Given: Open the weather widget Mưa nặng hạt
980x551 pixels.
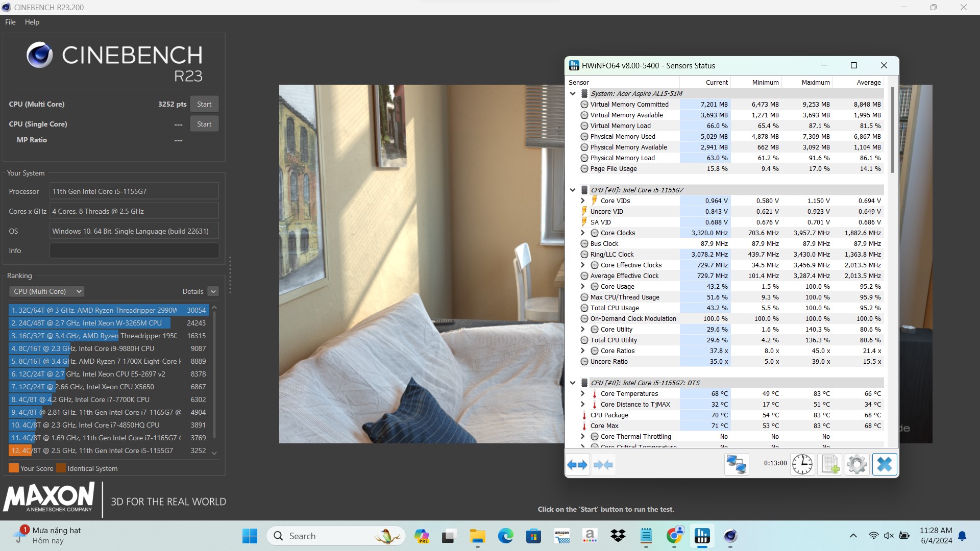Looking at the screenshot, I should 47,536.
